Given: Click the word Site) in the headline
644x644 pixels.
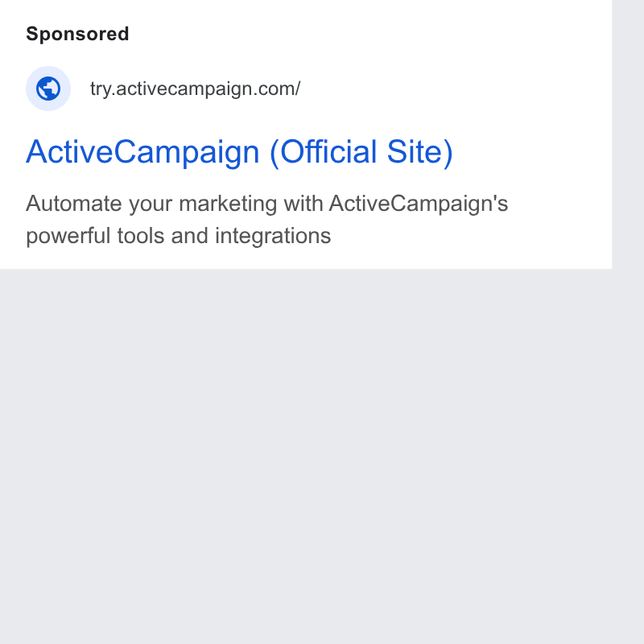Looking at the screenshot, I should [419, 152].
